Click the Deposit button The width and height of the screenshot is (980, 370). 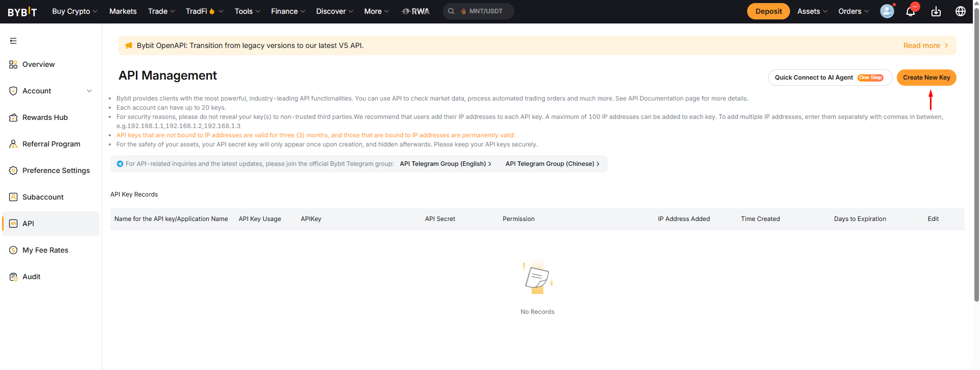pos(769,11)
